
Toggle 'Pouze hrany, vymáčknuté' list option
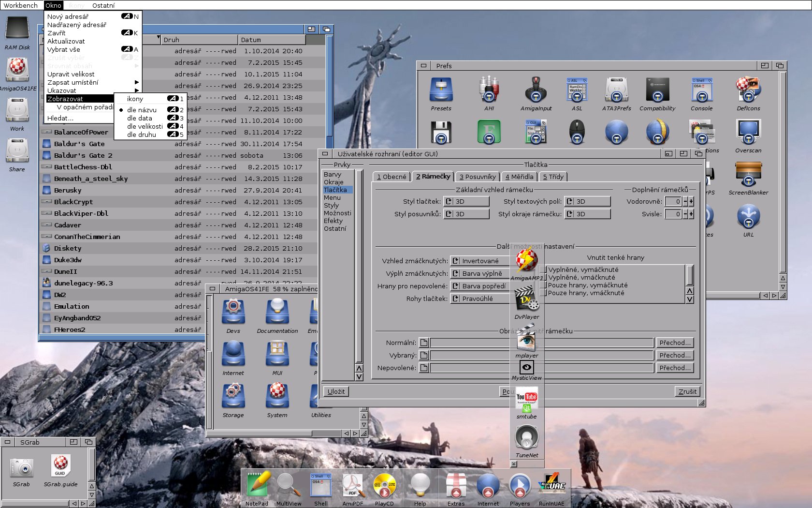[587, 285]
